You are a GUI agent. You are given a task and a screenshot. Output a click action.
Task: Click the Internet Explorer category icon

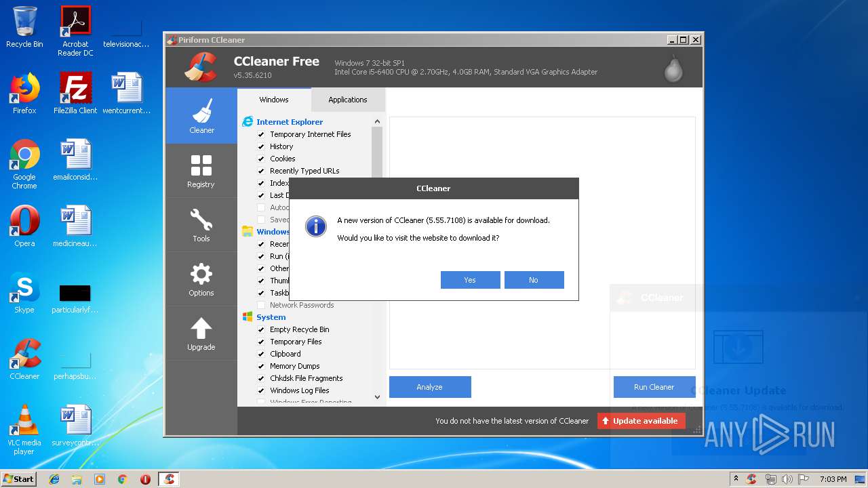coord(248,122)
